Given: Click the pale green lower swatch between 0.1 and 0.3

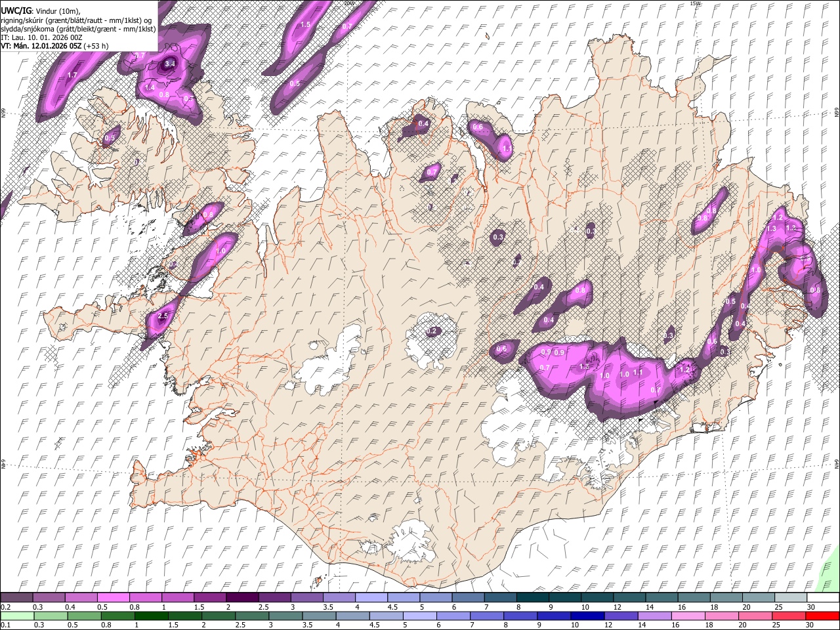Looking at the screenshot, I should pos(16,616).
